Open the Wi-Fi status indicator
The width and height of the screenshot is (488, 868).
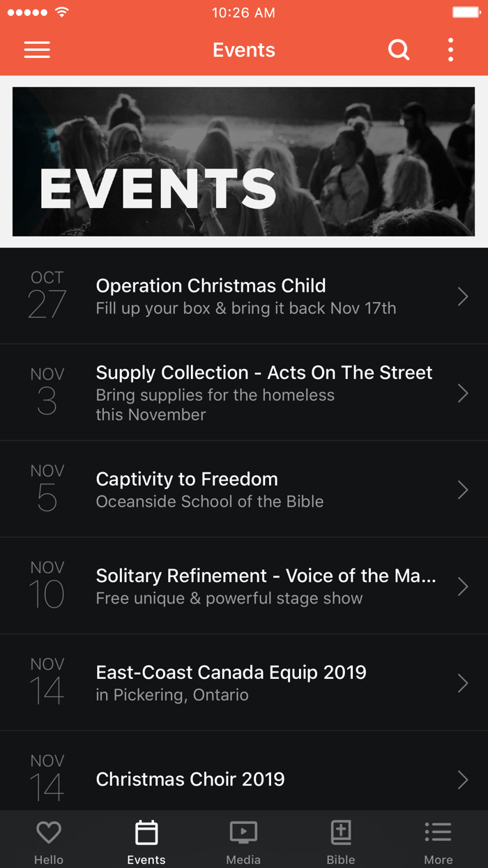click(61, 11)
